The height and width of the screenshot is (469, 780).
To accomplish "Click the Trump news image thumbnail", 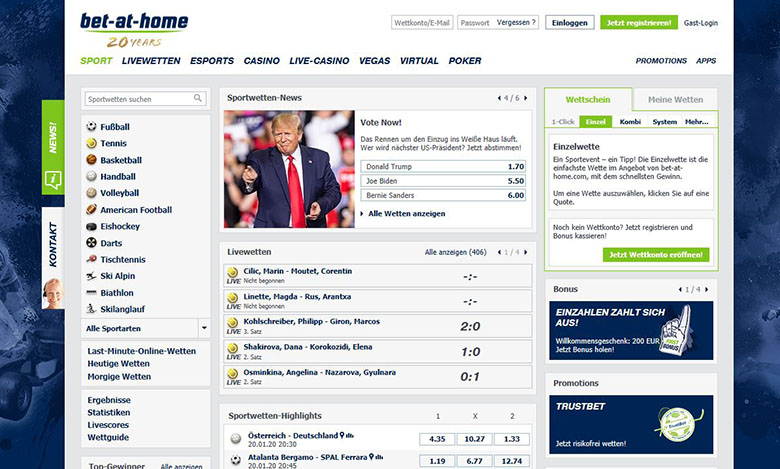I will (289, 169).
